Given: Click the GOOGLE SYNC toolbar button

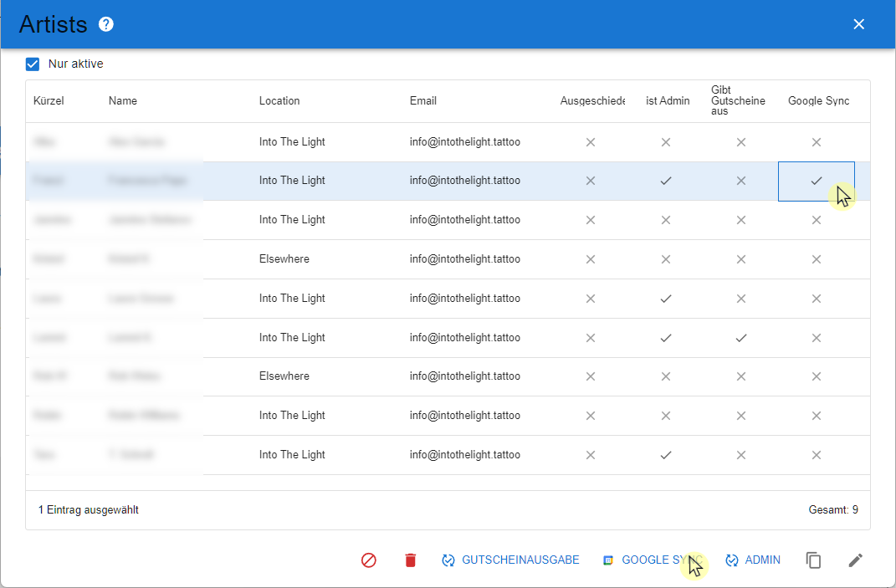Looking at the screenshot, I should pyautogui.click(x=653, y=560).
